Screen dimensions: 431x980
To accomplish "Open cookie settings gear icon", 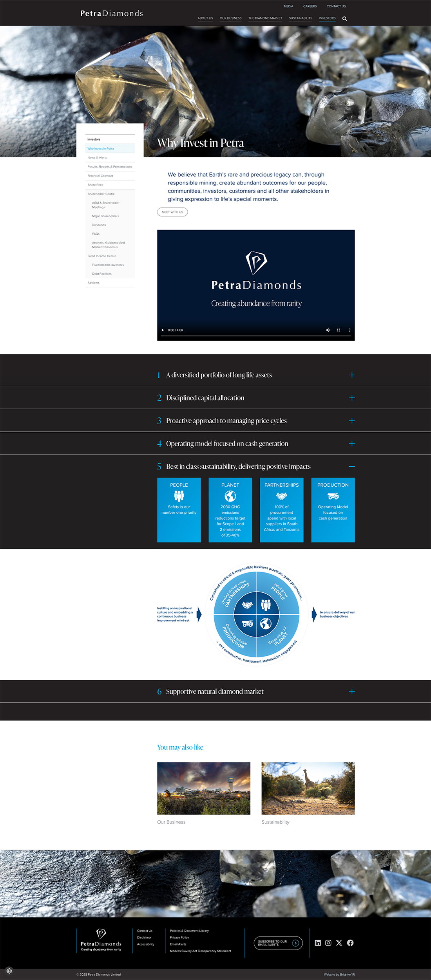I will coord(9,971).
